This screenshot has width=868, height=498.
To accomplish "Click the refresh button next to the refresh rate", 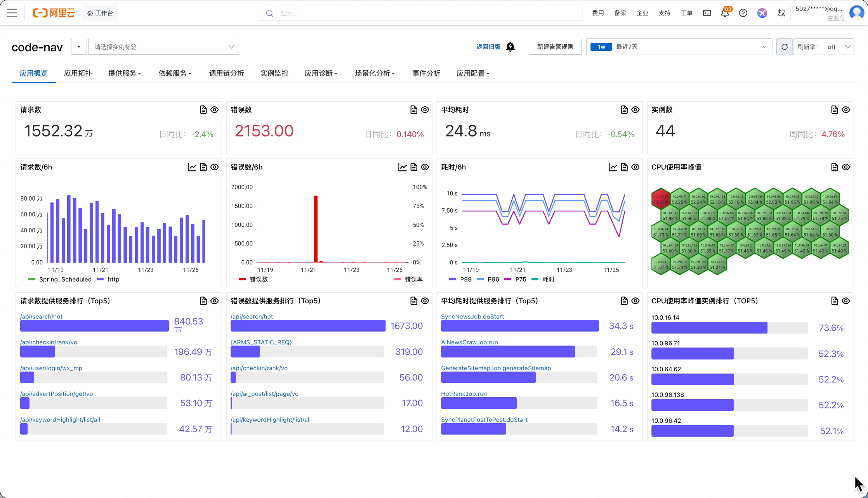I will pyautogui.click(x=784, y=47).
